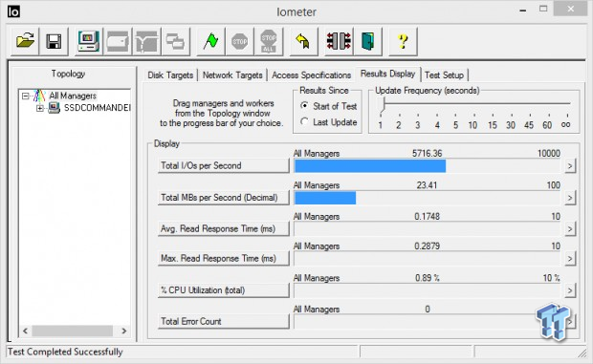Click % CPU Utilization (total) button
This screenshot has width=593, height=364.
tap(223, 290)
